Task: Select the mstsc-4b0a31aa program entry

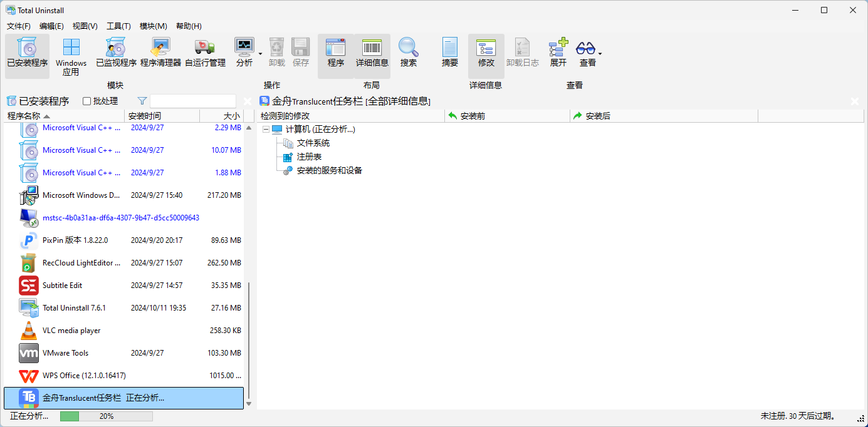Action: tap(123, 218)
